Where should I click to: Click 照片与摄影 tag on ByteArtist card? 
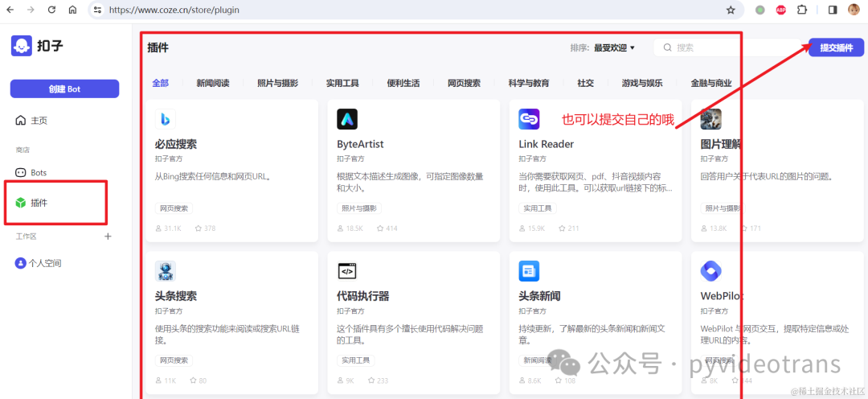pyautogui.click(x=358, y=208)
